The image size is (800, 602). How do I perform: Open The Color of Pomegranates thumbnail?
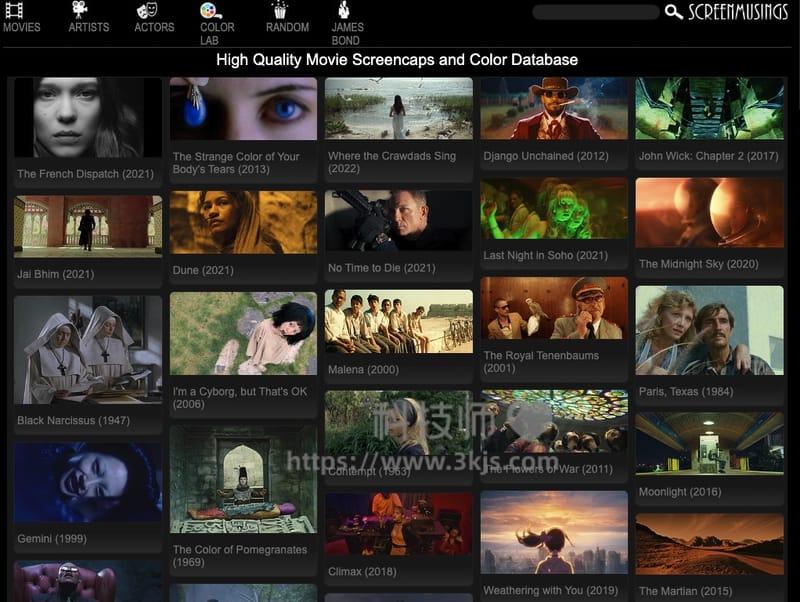point(243,480)
